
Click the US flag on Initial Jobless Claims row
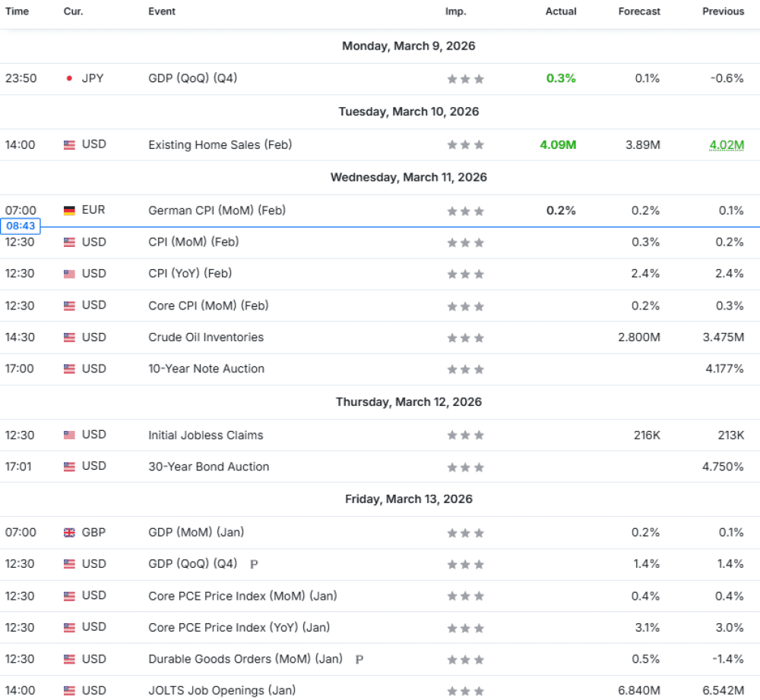click(68, 435)
